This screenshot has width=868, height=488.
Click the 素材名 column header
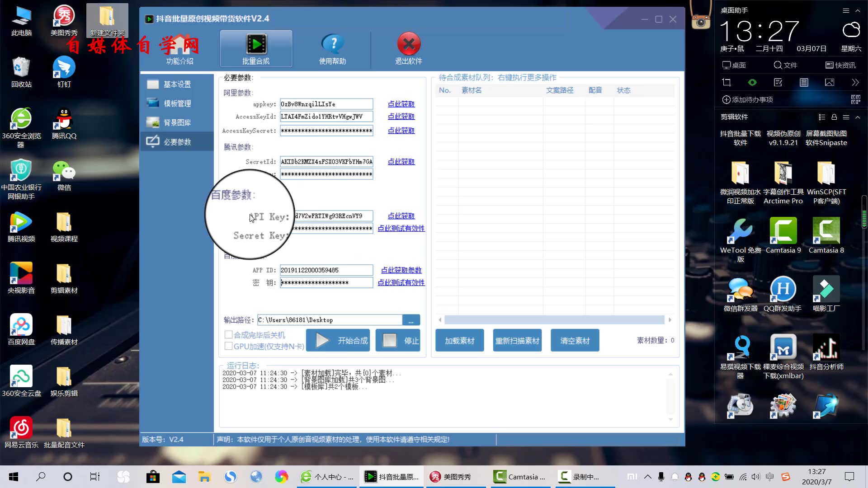(472, 90)
